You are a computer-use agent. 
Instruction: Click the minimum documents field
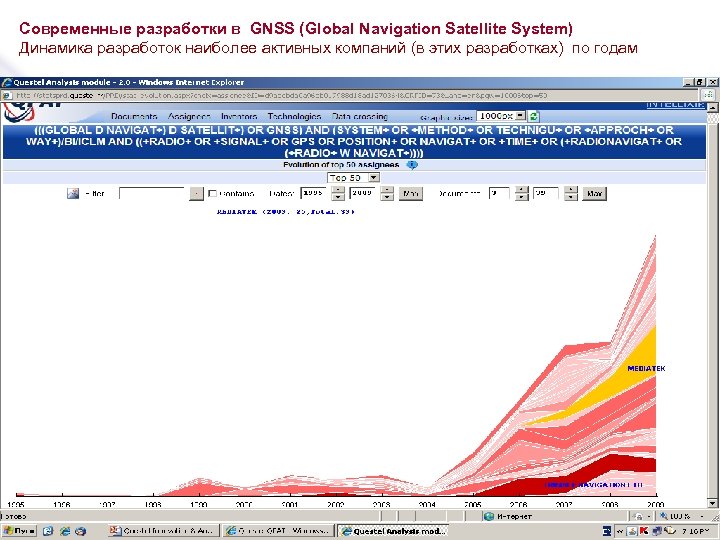499,193
